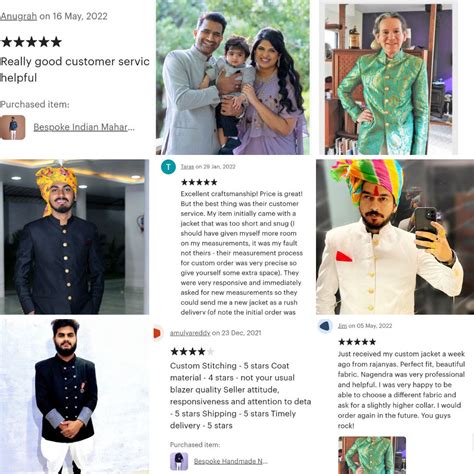Open the Jim reviewer profile link
Screen dimensions: 474x474
coord(342,326)
